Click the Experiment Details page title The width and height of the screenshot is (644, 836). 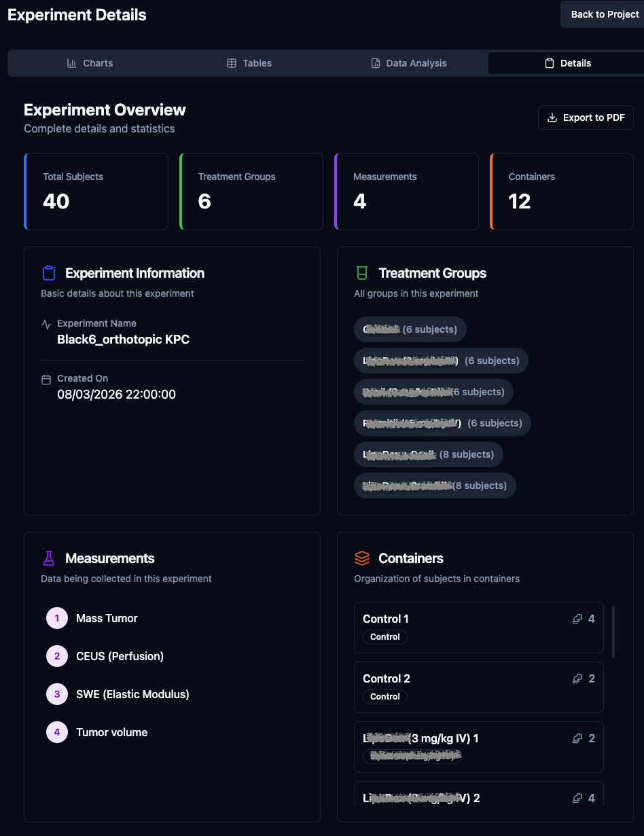(77, 14)
